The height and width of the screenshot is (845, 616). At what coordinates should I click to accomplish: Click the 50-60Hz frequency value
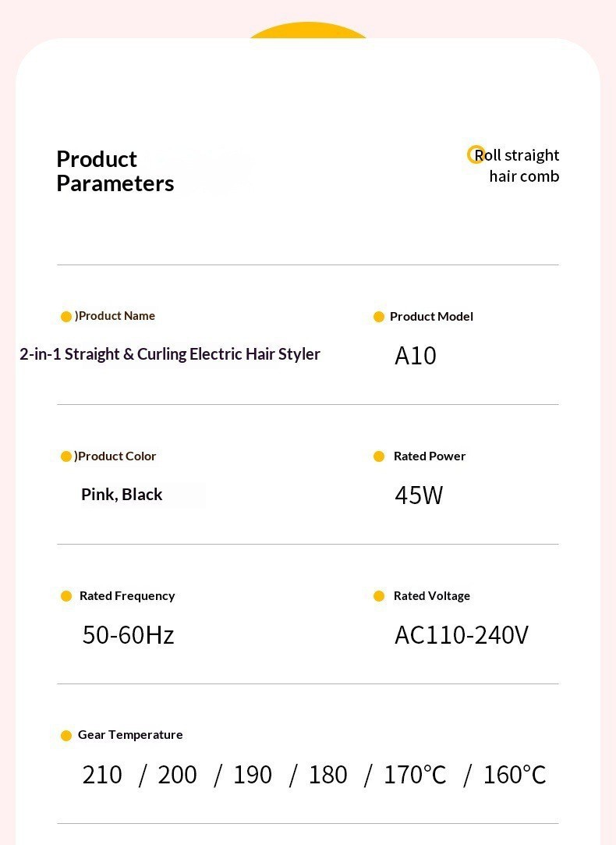(128, 635)
